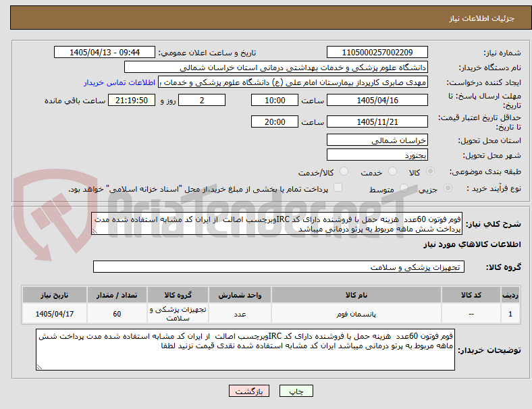Select the کالا/خدمت radio button
The image size is (532, 409).
pyautogui.click(x=344, y=171)
